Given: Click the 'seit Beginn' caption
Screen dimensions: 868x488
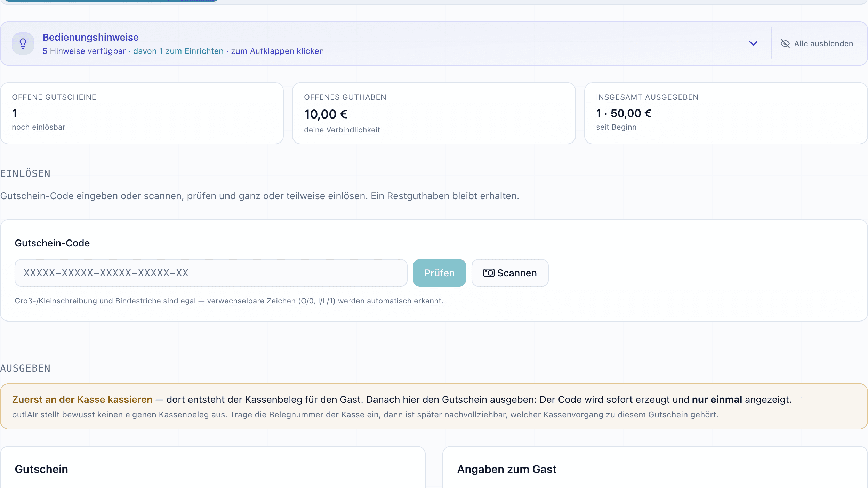Looking at the screenshot, I should 616,127.
